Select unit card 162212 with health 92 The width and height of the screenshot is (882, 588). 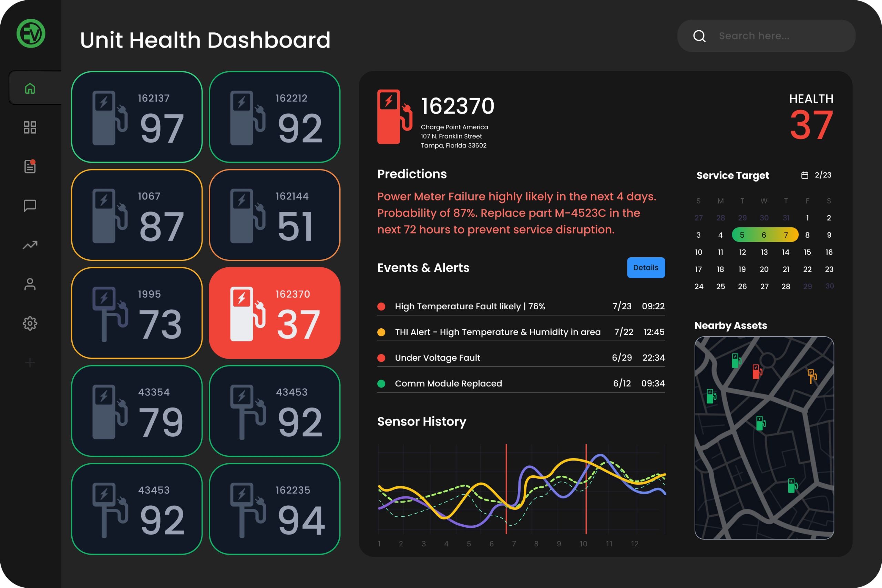pyautogui.click(x=275, y=117)
